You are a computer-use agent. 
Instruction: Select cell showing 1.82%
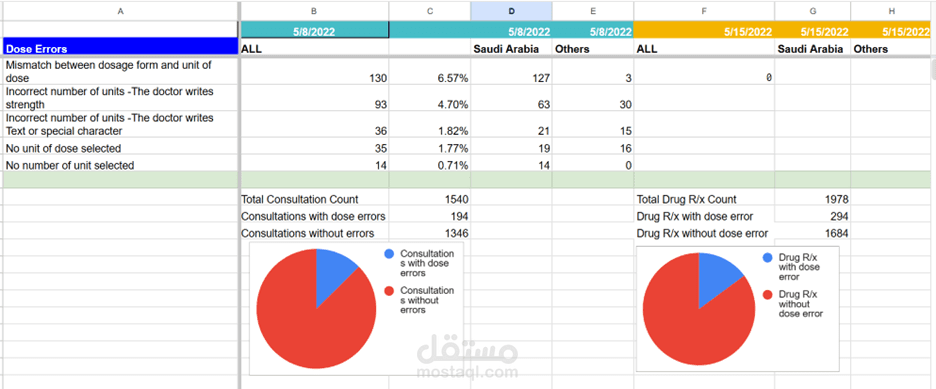pos(430,125)
